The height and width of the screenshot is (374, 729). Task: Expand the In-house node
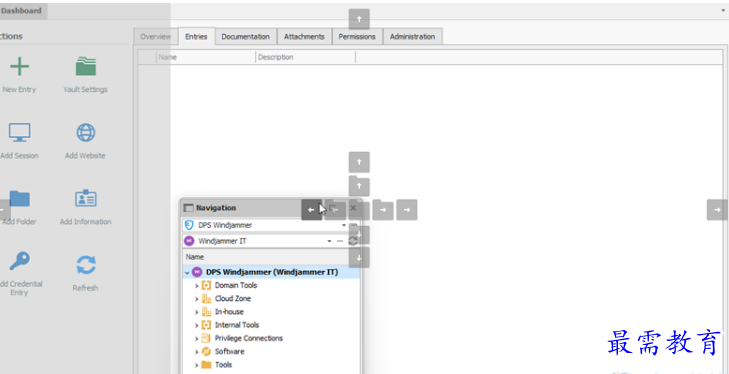point(197,312)
